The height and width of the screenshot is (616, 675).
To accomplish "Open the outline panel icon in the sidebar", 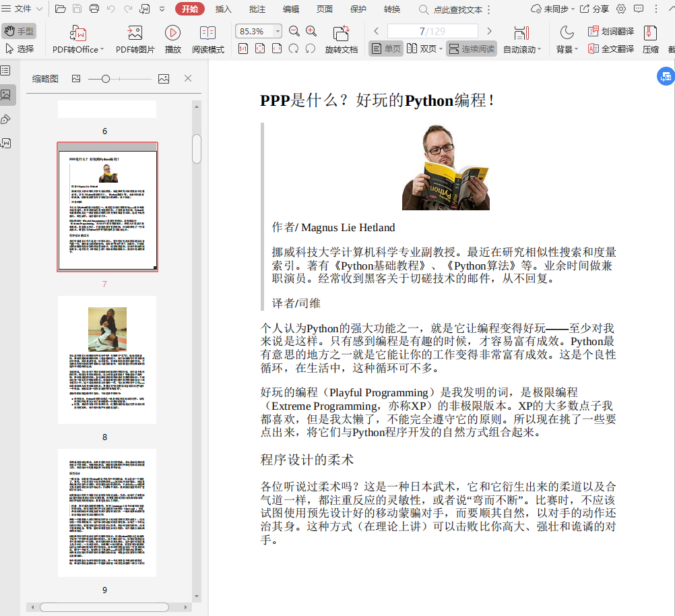I will 6,70.
